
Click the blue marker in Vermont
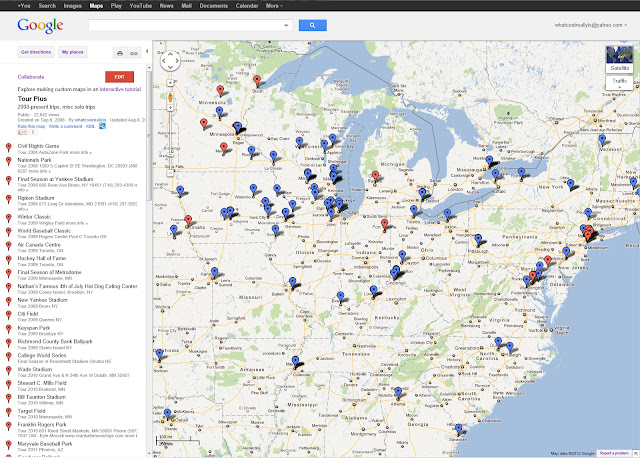click(602, 140)
